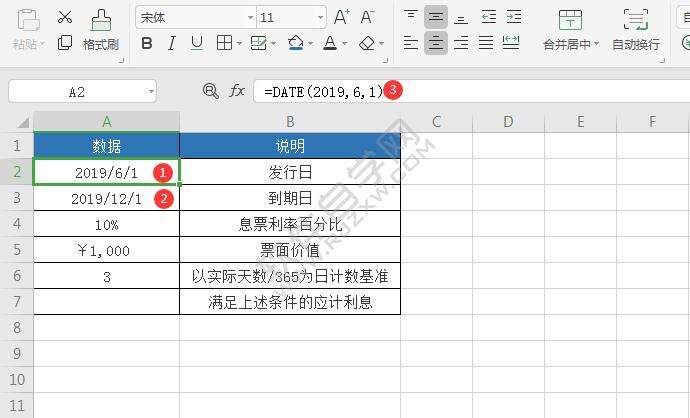Click Merge and Center (合并居中)
690x418 pixels.
click(570, 29)
